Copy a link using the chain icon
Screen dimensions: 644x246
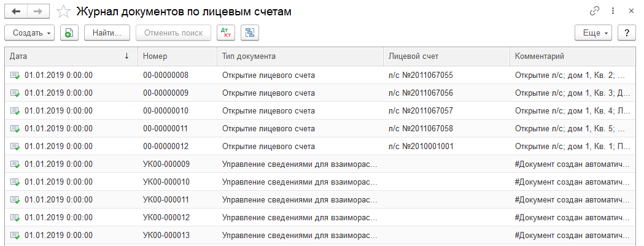594,11
